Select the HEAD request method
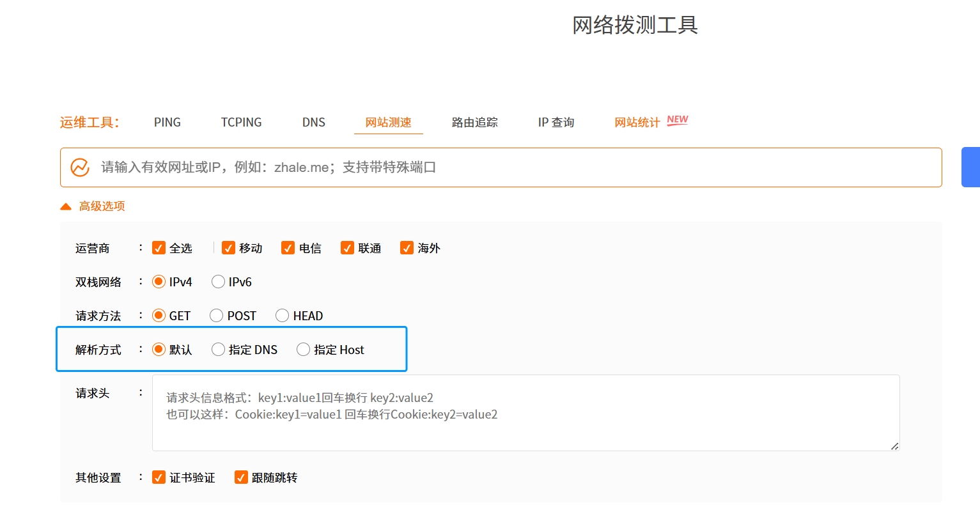The image size is (980, 510). coord(282,316)
